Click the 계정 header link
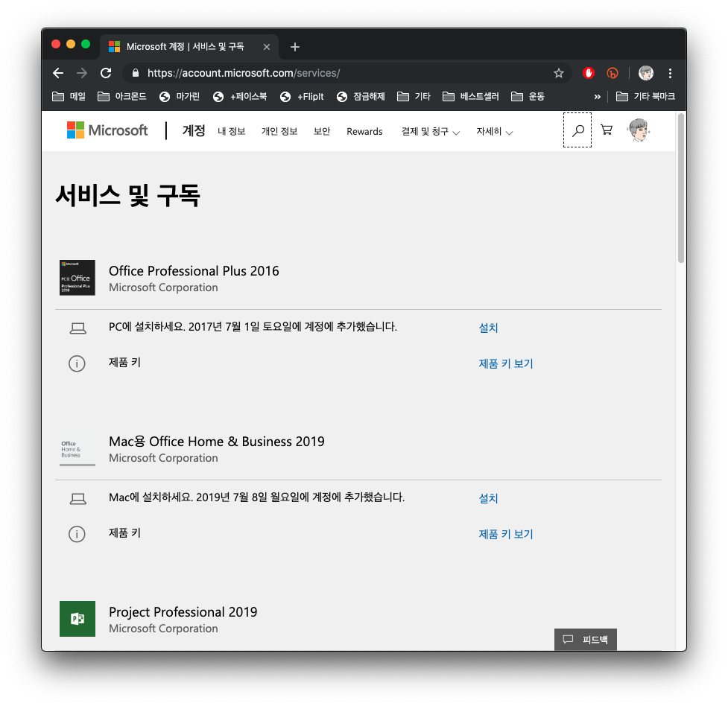The image size is (728, 706). [194, 131]
